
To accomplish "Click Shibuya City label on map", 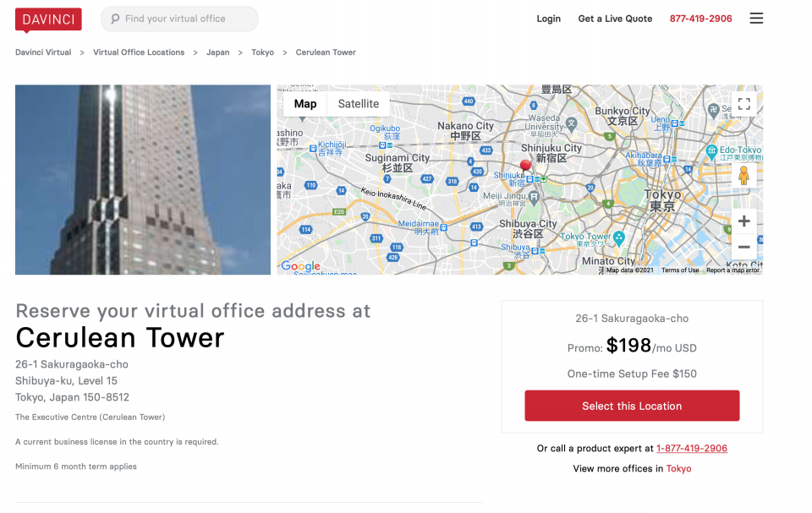I will (x=528, y=228).
